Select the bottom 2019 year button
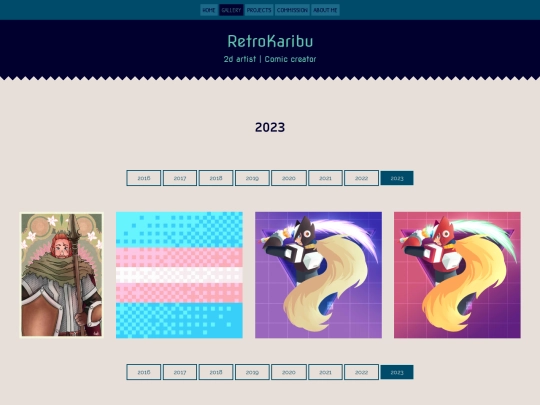This screenshot has width=540, height=405. 252,372
